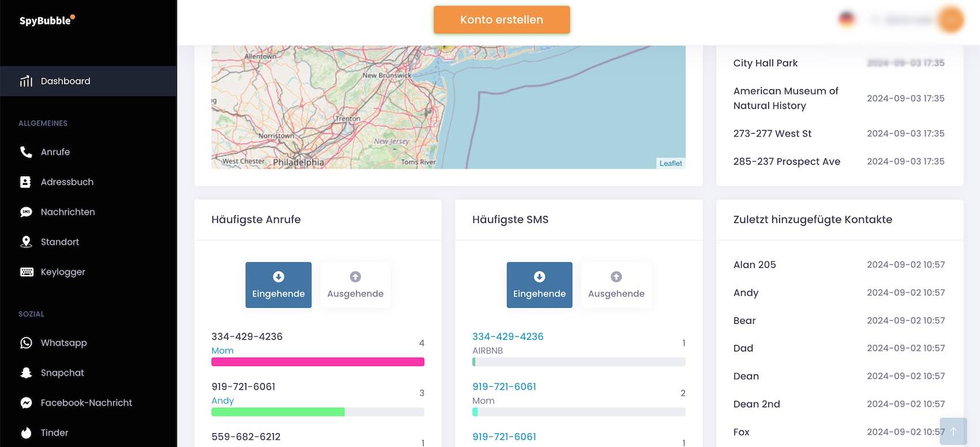
Task: Click up-arrow icon in calls Ausgehende
Action: [356, 277]
